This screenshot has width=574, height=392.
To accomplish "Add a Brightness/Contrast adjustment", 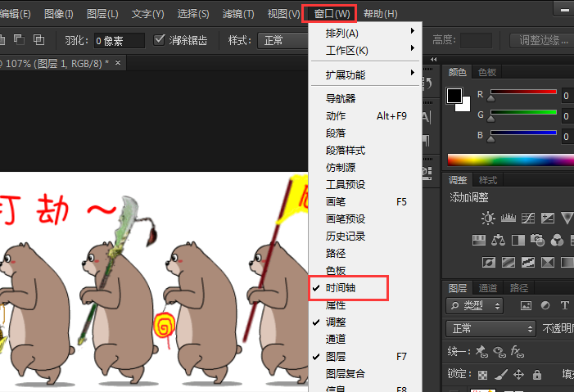I will pyautogui.click(x=488, y=219).
